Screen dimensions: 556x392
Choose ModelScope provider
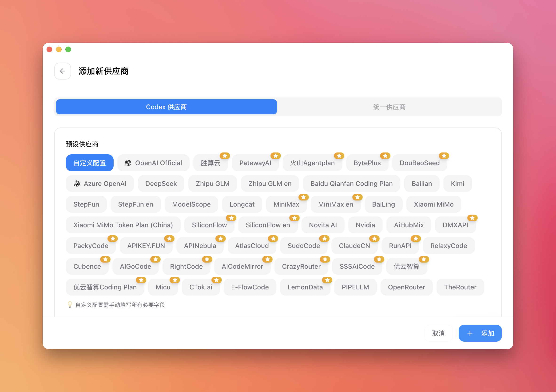click(x=191, y=204)
